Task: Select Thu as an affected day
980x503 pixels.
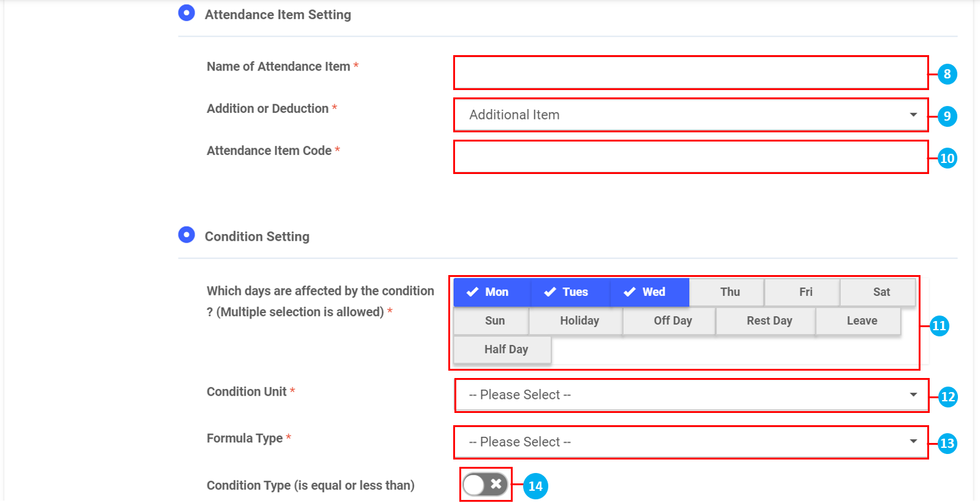Action: point(729,292)
